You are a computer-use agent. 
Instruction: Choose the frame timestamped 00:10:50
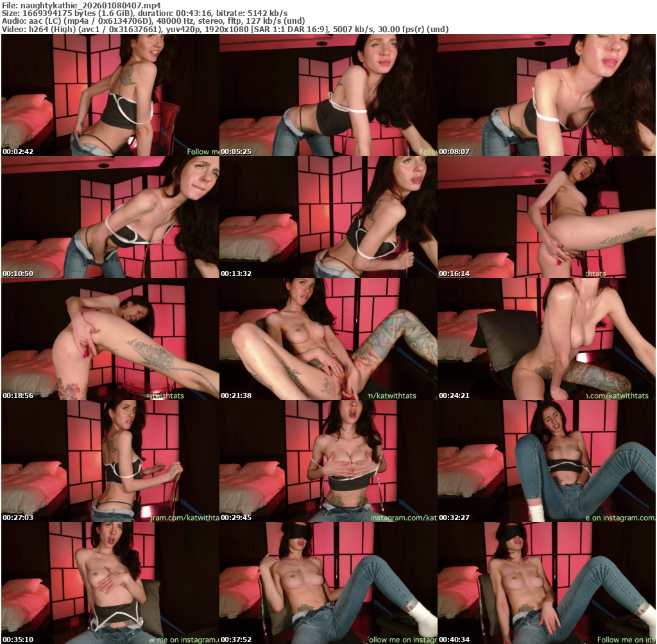tap(110, 217)
